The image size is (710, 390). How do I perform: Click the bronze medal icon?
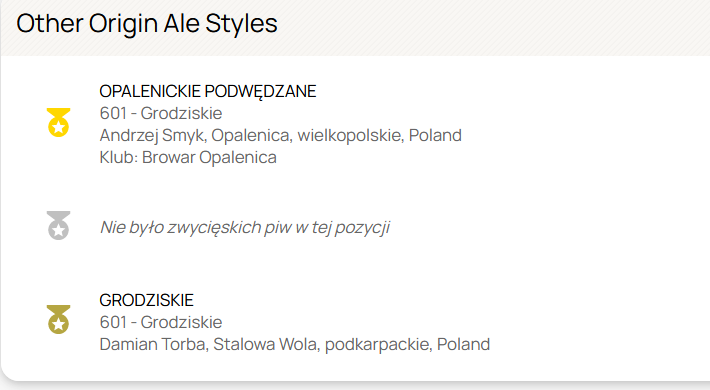(58, 319)
